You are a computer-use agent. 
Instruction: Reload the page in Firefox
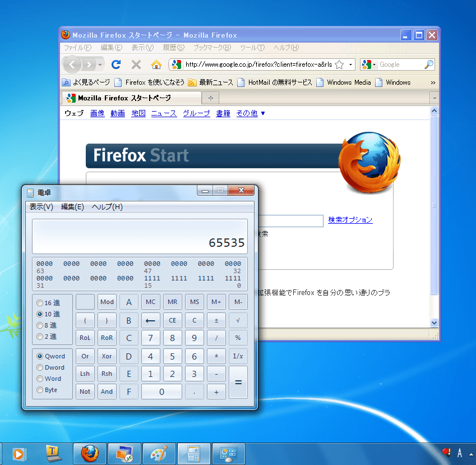(116, 65)
